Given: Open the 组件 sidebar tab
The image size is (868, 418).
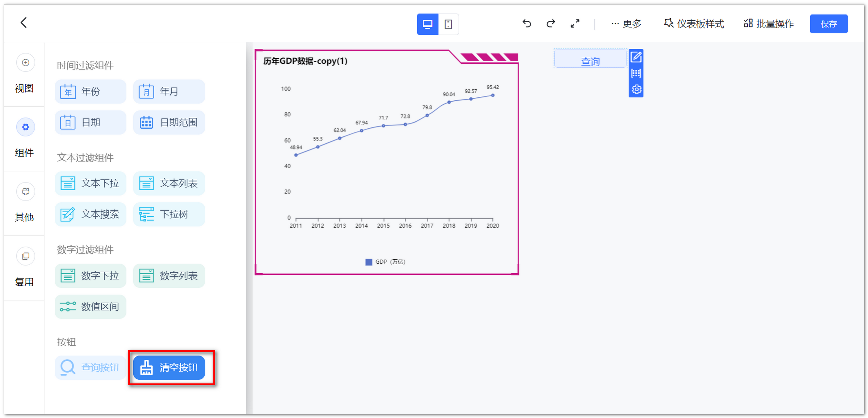Looking at the screenshot, I should coord(25,138).
